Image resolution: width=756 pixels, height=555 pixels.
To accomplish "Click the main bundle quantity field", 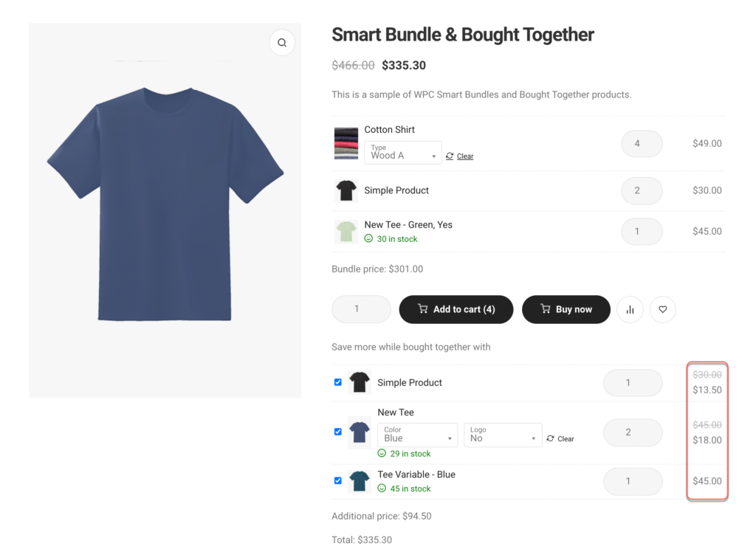I will pyautogui.click(x=361, y=309).
